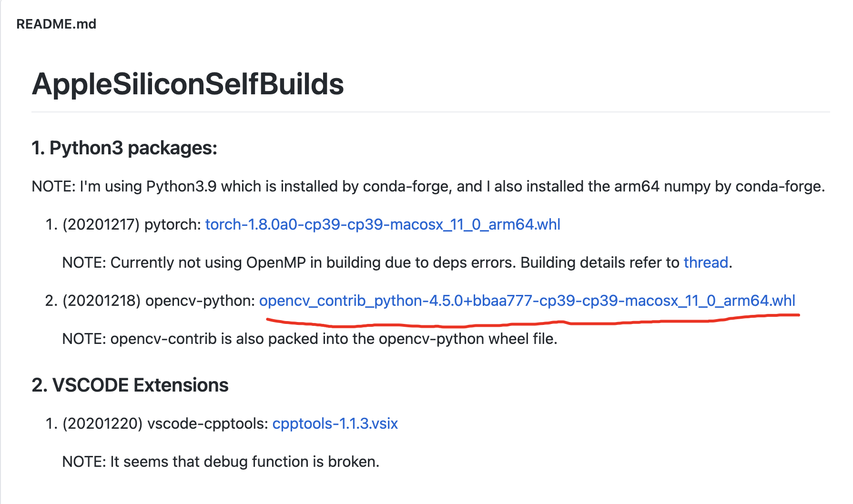
Task: Click the README.md file name label
Action: click(56, 24)
